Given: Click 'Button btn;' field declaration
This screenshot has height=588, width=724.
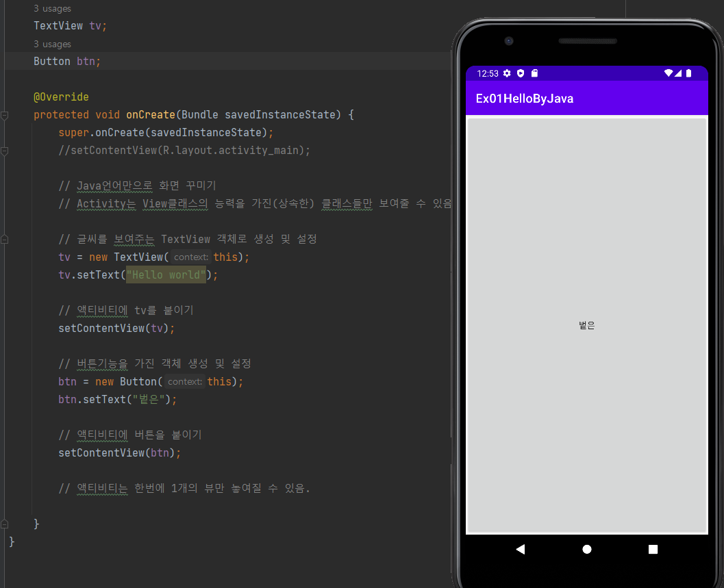Looking at the screenshot, I should (x=67, y=62).
